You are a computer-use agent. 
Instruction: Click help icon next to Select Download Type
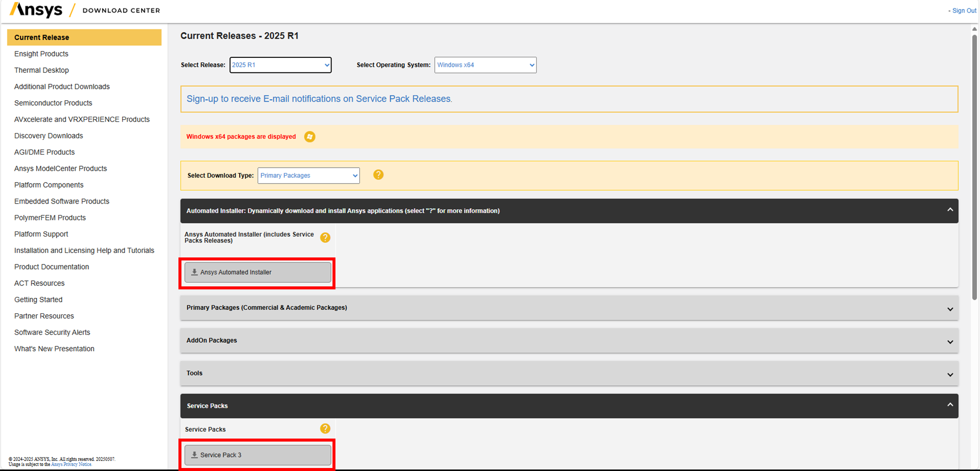coord(378,175)
